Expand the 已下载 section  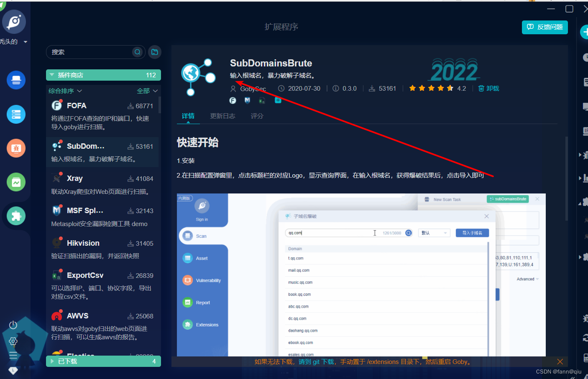tap(103, 361)
